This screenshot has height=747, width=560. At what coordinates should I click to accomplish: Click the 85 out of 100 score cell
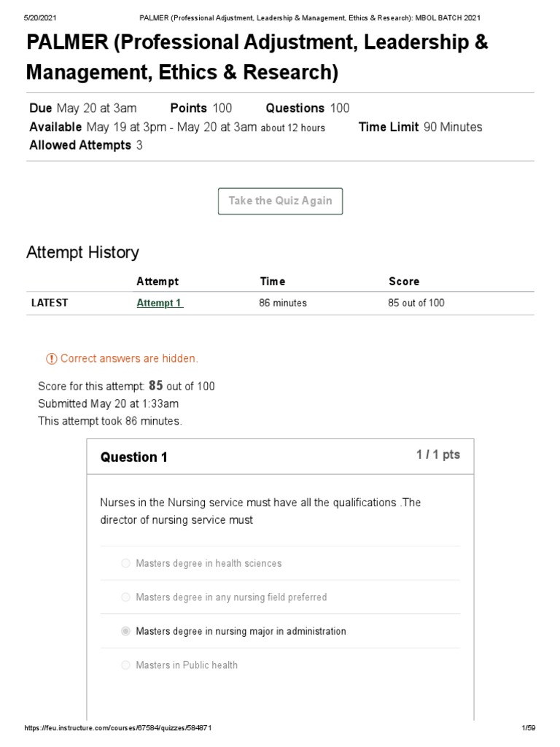click(416, 303)
